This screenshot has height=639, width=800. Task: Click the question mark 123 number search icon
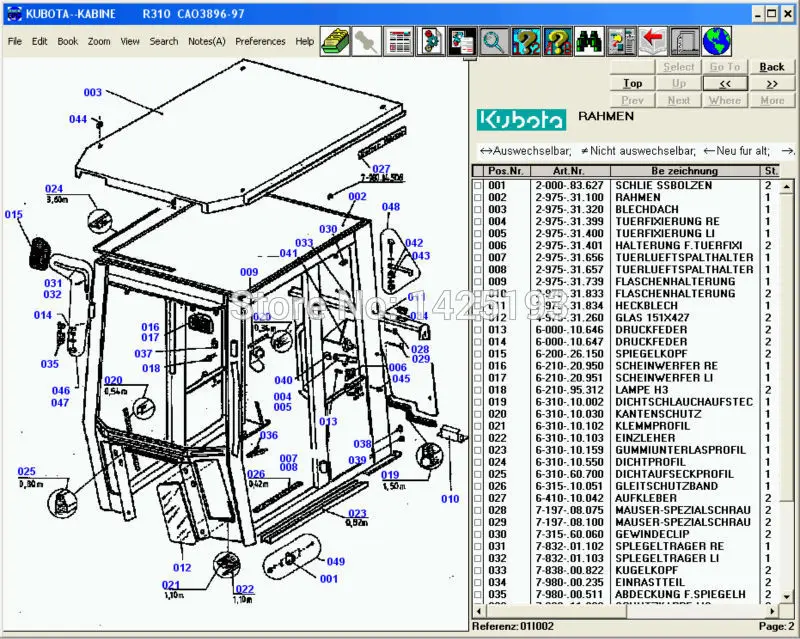coord(526,41)
